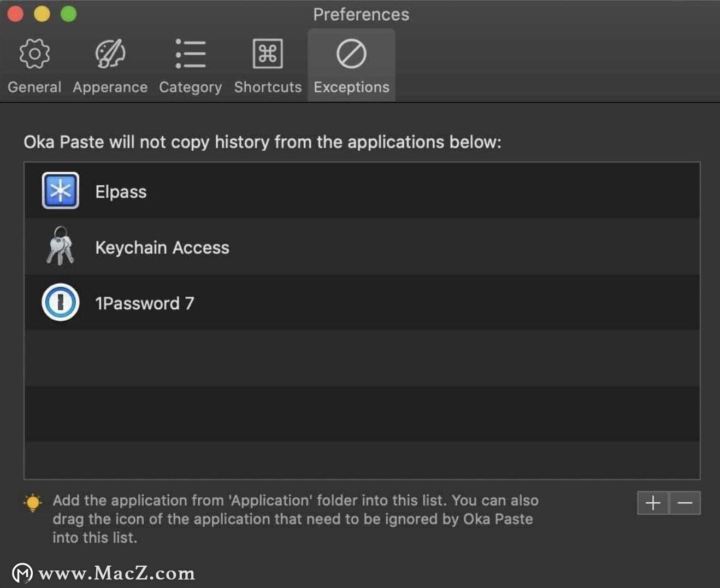The width and height of the screenshot is (720, 588).
Task: Click the 'Oka Paste will not copy history' heading
Action: tap(262, 142)
